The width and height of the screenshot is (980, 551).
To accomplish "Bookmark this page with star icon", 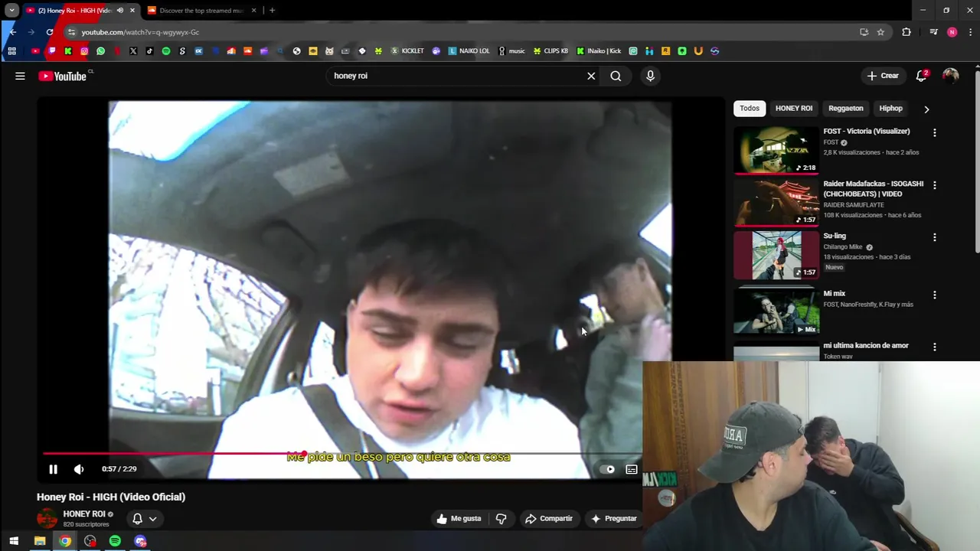I will click(x=880, y=32).
